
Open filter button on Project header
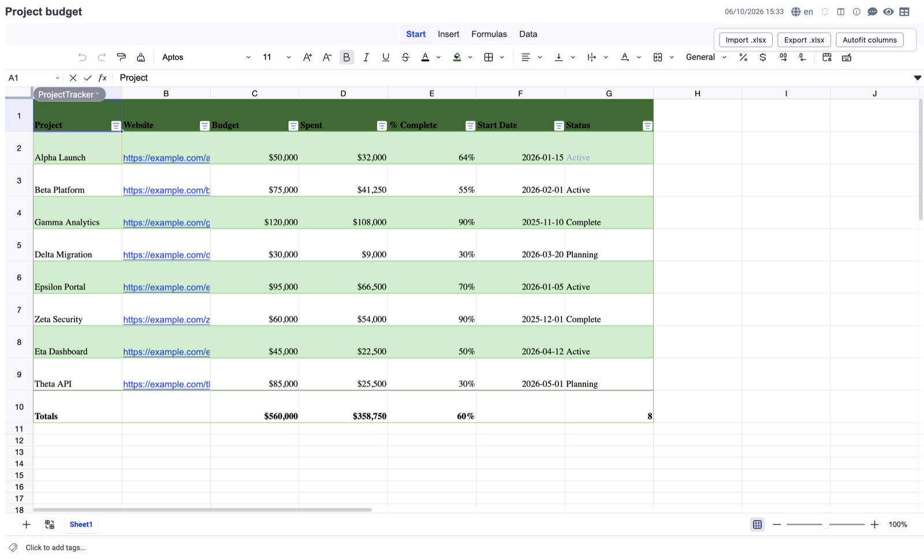pyautogui.click(x=115, y=126)
